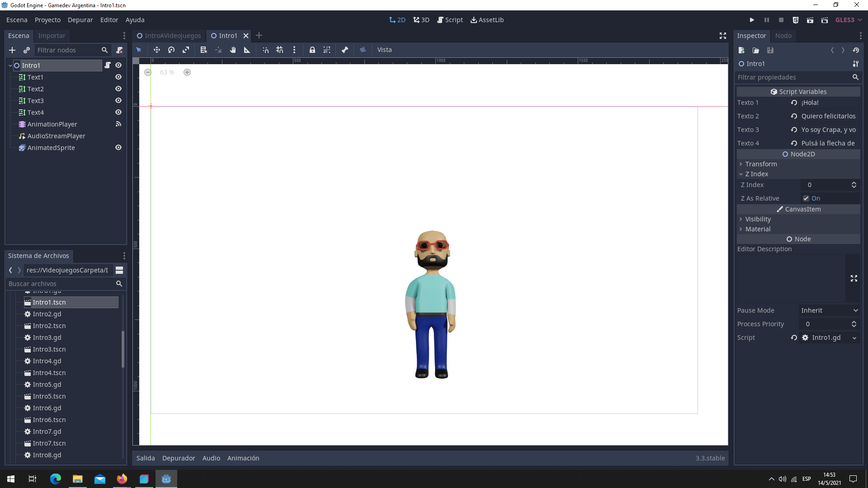
Task: Activate the Pan Mode hand tool
Action: (233, 50)
